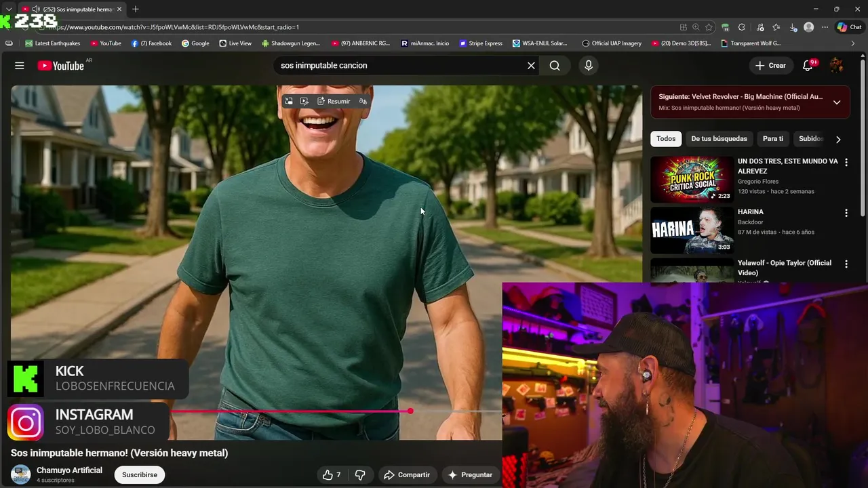Viewport: 868px width, 488px height.
Task: Open the browser profile avatar icon
Action: [x=808, y=27]
